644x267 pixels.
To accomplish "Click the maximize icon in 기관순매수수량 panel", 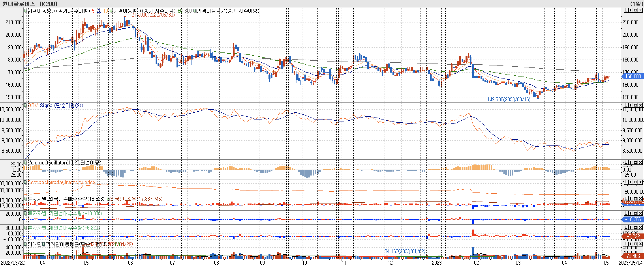I will pos(636,213).
